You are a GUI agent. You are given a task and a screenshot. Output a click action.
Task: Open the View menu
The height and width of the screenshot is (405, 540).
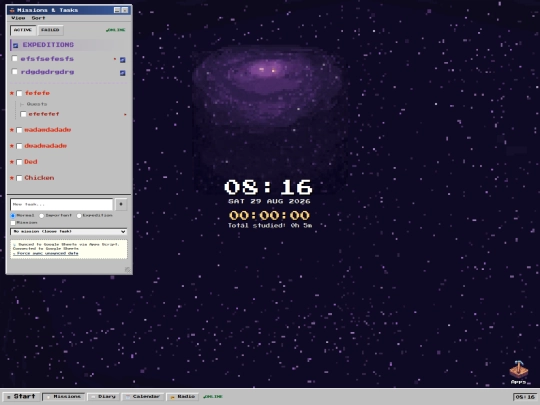(18, 18)
